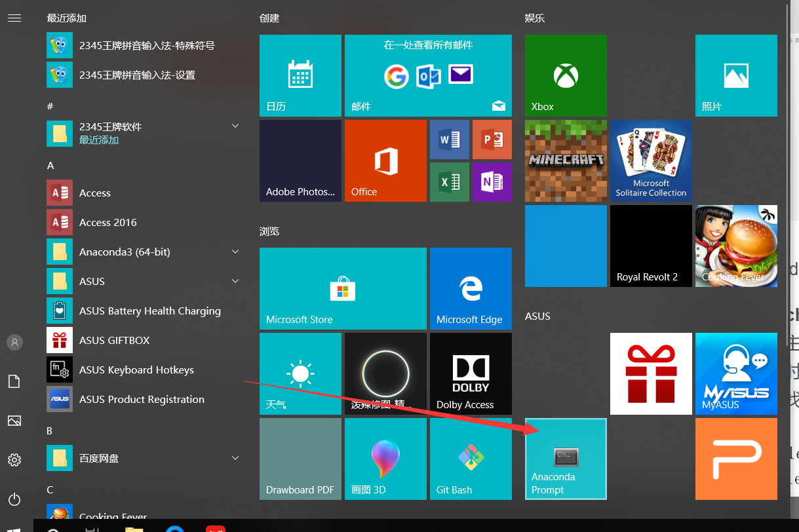Open 2345王牌拼音输入法-设置 from the recently added list
799x532 pixels.
[145, 75]
